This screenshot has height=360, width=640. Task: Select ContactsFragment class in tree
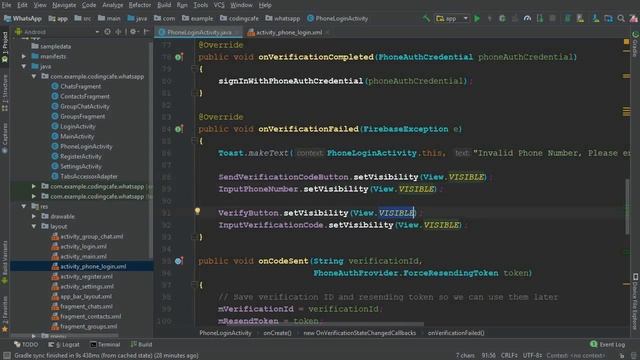[x=85, y=97]
